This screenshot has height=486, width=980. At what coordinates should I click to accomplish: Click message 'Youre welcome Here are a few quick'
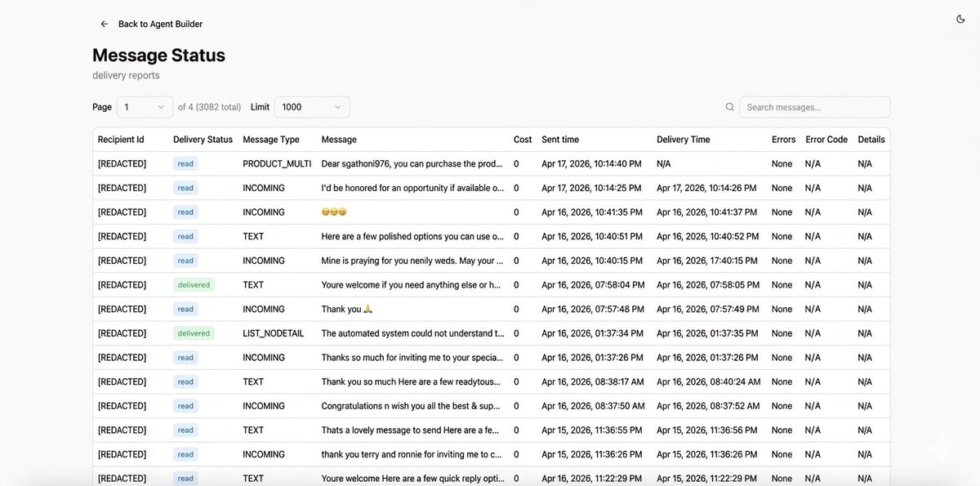412,479
